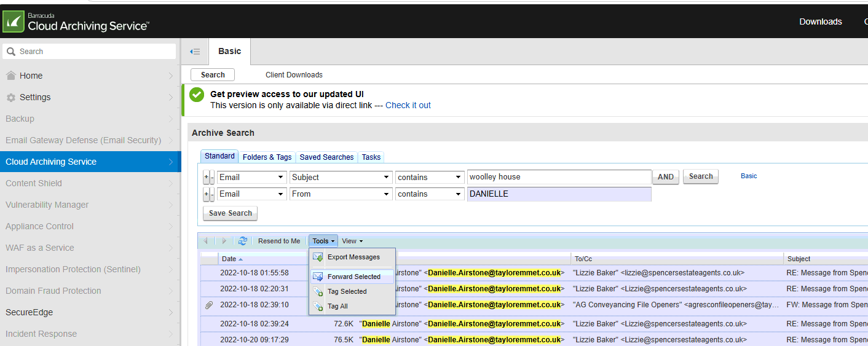Viewport: 868px width, 346px height.
Task: Open Incident Response sidebar item
Action: click(90, 334)
